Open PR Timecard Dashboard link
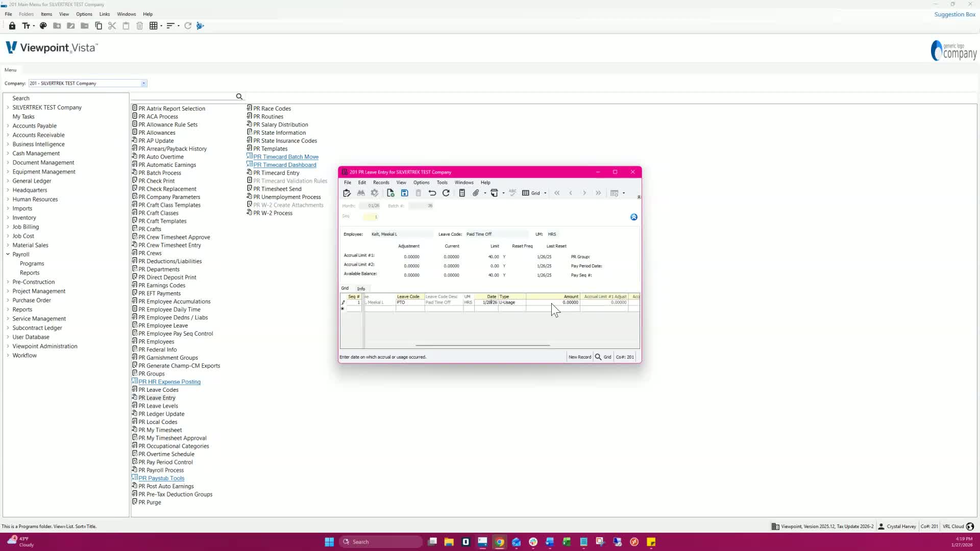Viewport: 980px width, 551px height. click(284, 165)
